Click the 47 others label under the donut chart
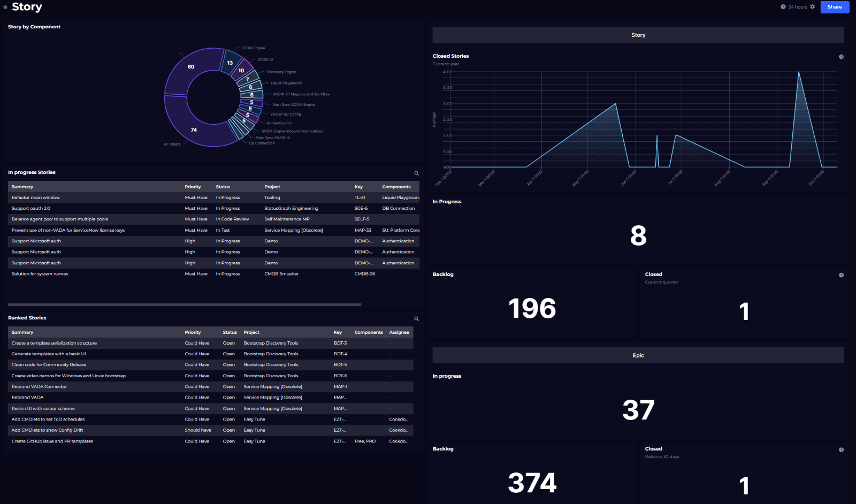The width and height of the screenshot is (856, 504). pos(172,144)
